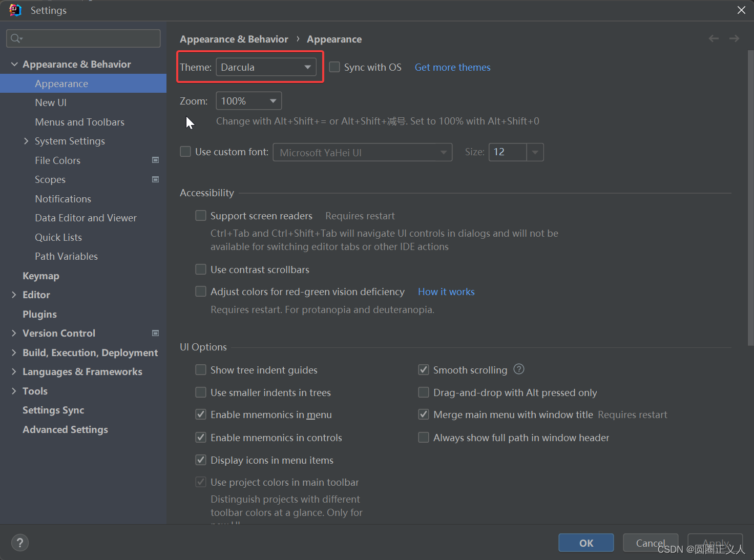
Task: Enable Always show full path in window header
Action: [x=424, y=438]
